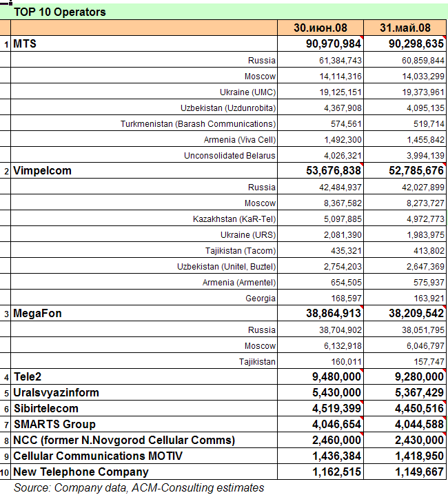The height and width of the screenshot is (495, 448).
Task: Select the SMARTS Group operator cell
Action: point(144,424)
